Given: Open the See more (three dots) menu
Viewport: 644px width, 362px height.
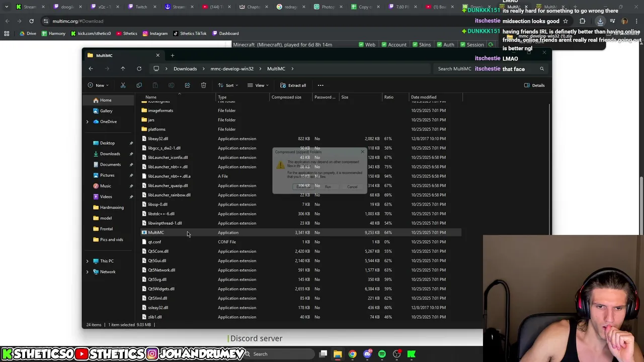Looking at the screenshot, I should 320,85.
